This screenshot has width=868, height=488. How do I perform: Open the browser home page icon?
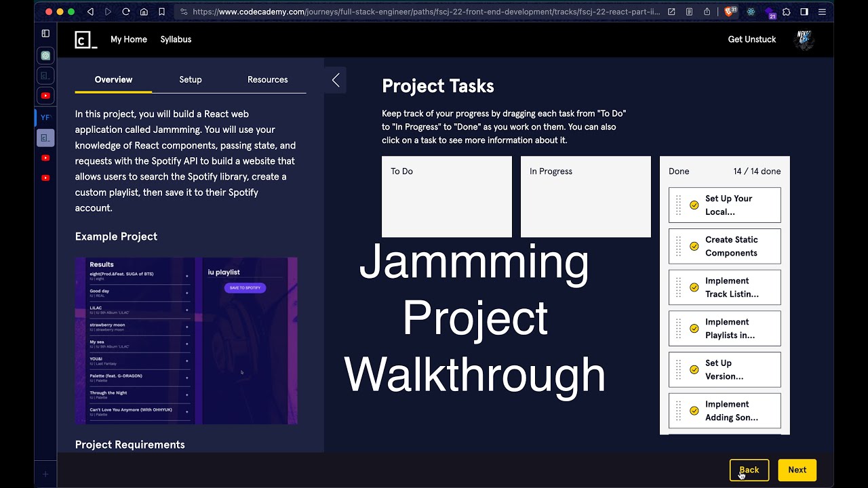click(x=144, y=12)
